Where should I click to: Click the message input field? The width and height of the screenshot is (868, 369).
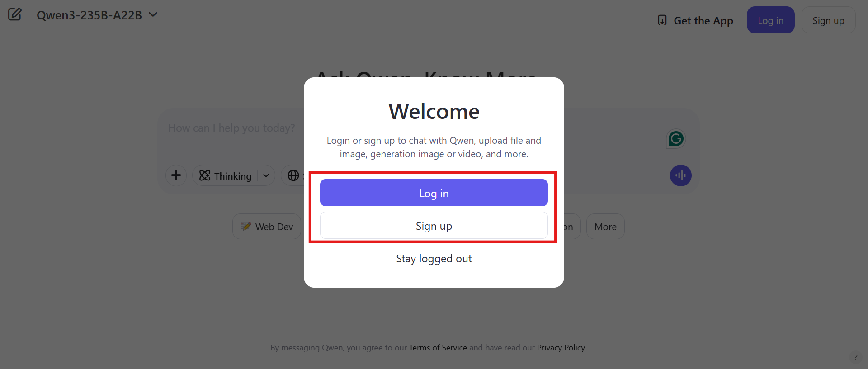click(x=231, y=128)
